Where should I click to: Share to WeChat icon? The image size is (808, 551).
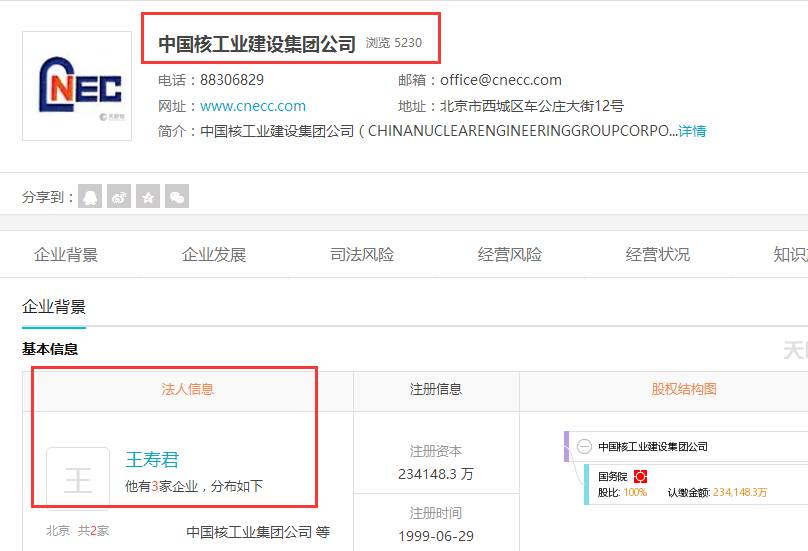[x=177, y=196]
